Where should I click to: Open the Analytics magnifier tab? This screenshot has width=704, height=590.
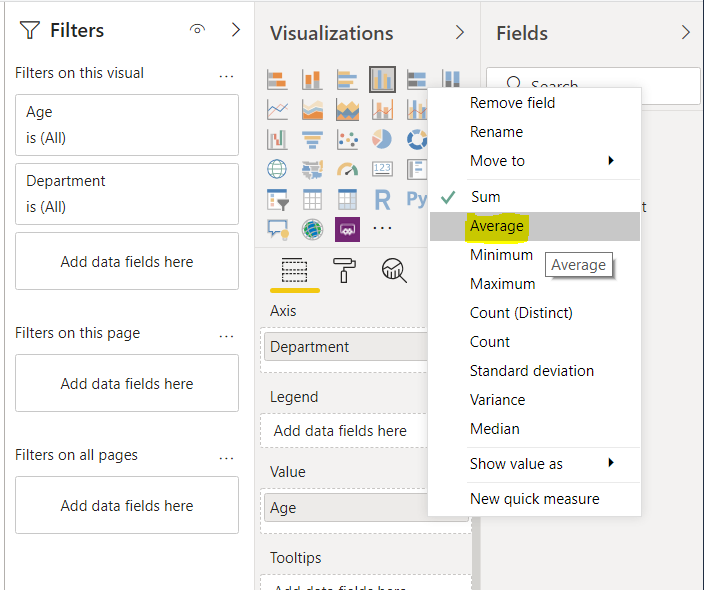click(394, 270)
